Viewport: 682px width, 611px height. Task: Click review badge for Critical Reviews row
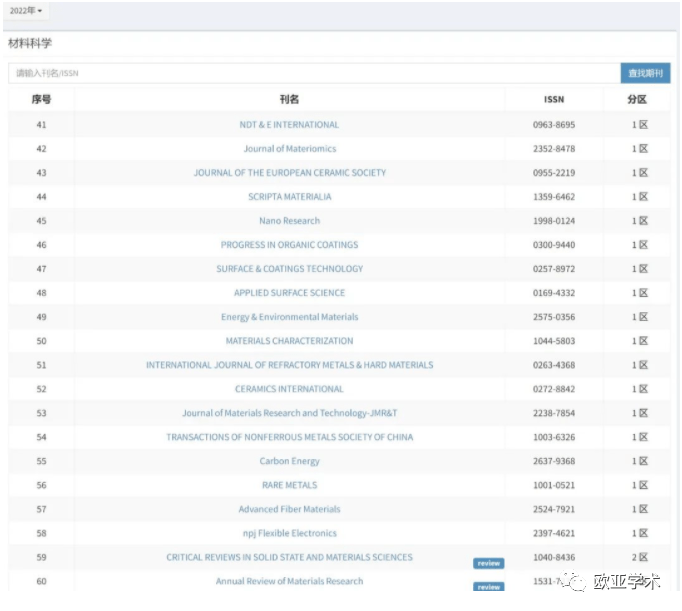pos(488,563)
